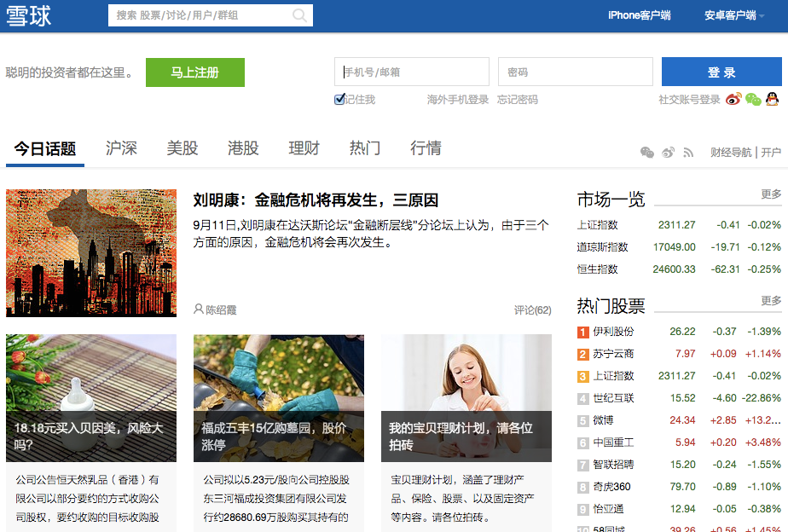Open the 怡亚通 stock
The width and height of the screenshot is (788, 532).
tap(608, 509)
